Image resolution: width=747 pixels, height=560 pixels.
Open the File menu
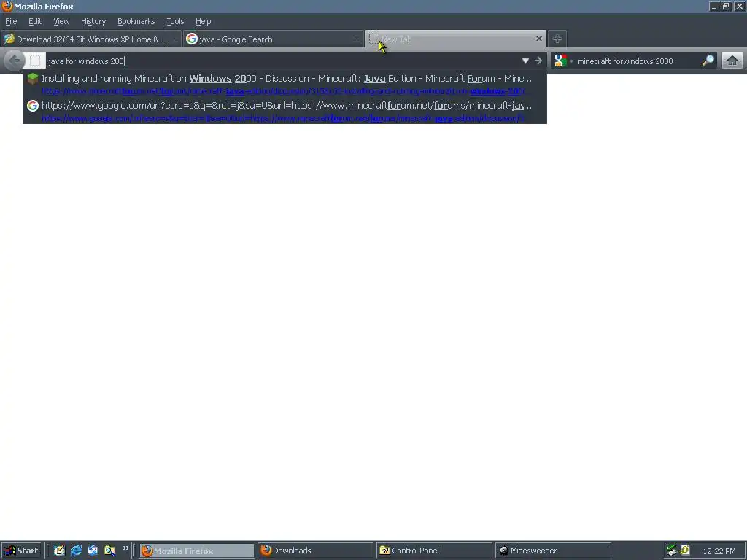point(11,21)
